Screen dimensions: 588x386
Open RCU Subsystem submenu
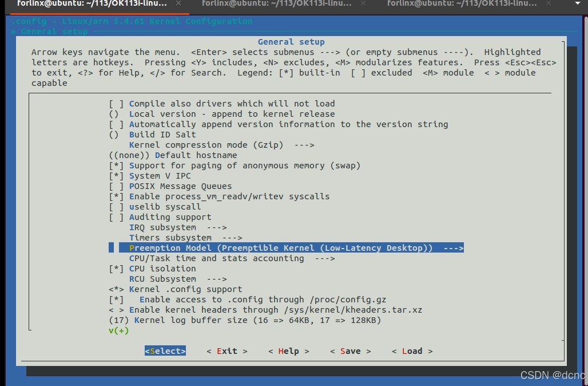click(178, 279)
